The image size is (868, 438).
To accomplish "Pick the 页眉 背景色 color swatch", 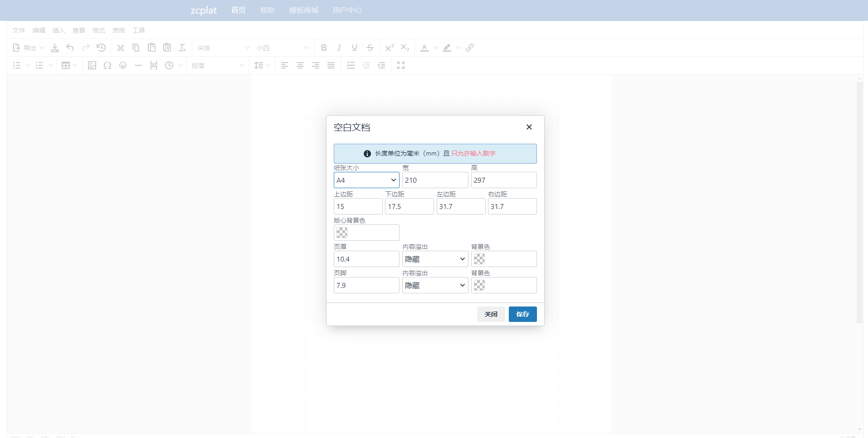I will coord(479,259).
